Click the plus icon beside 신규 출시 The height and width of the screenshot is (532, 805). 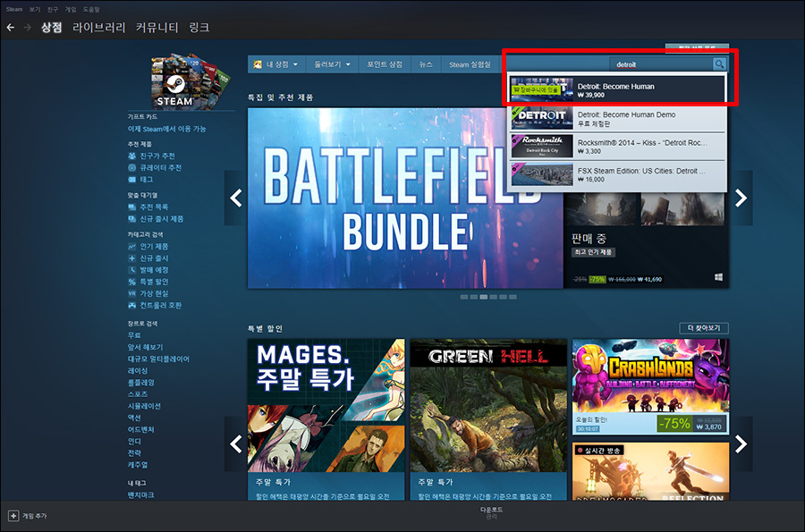(132, 258)
